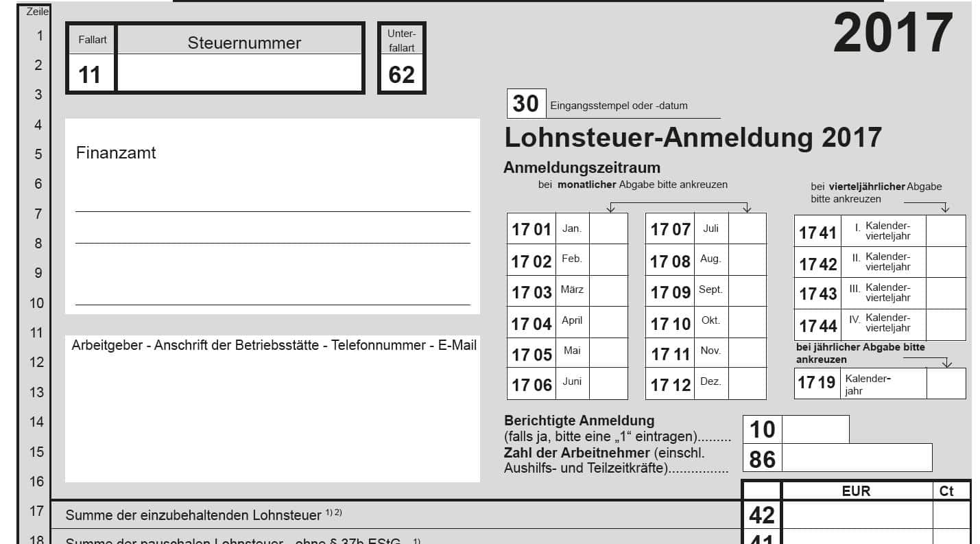Click the Unterfallart value 62

pyautogui.click(x=401, y=73)
